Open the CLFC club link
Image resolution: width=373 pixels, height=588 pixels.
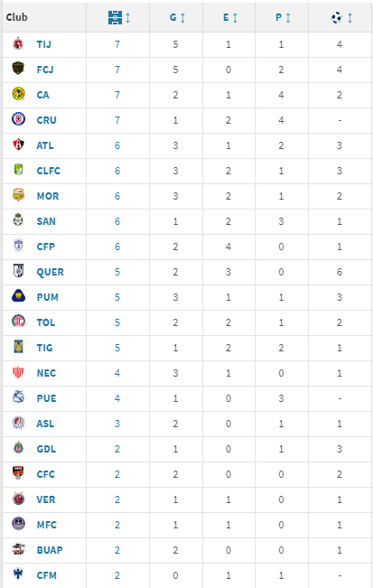49,171
